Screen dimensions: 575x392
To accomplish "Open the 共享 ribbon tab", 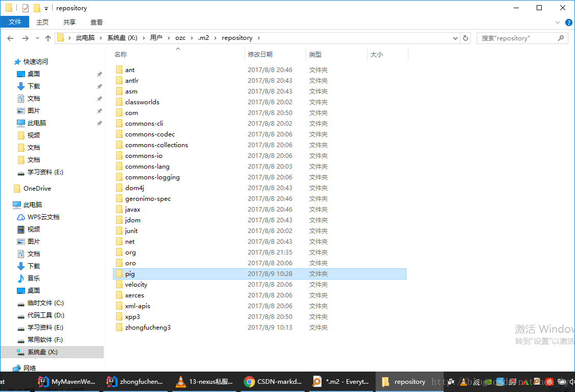I will [x=70, y=22].
